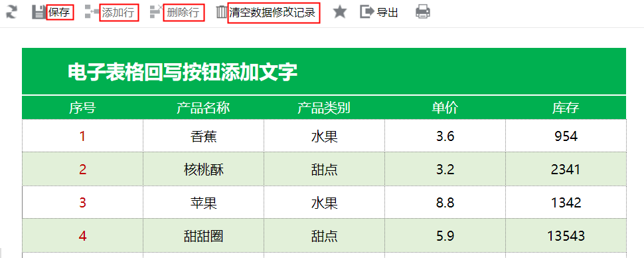Click the printer icon
Screen dimensions: 644x258
[x=423, y=12]
